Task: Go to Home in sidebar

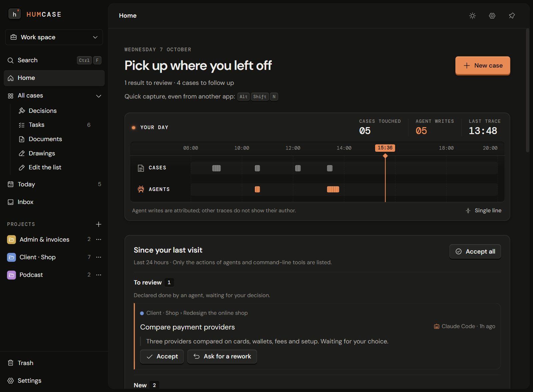Action: click(x=54, y=78)
